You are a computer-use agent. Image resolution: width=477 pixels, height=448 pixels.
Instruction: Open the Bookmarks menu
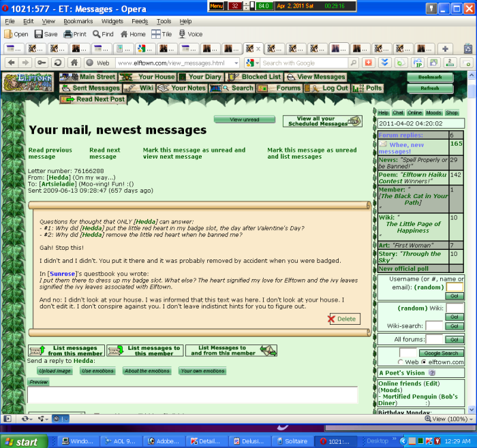point(78,21)
